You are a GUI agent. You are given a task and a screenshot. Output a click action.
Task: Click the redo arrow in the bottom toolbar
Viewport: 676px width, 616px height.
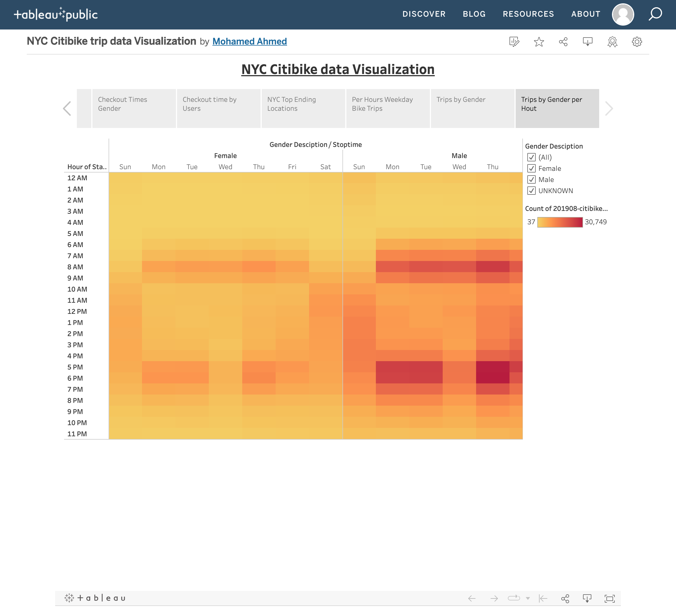[494, 598]
